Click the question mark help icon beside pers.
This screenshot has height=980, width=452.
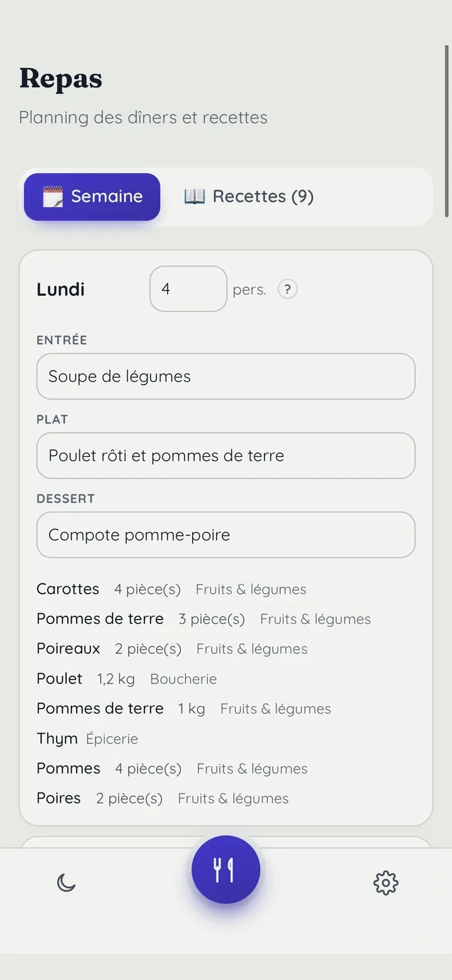[x=288, y=289]
